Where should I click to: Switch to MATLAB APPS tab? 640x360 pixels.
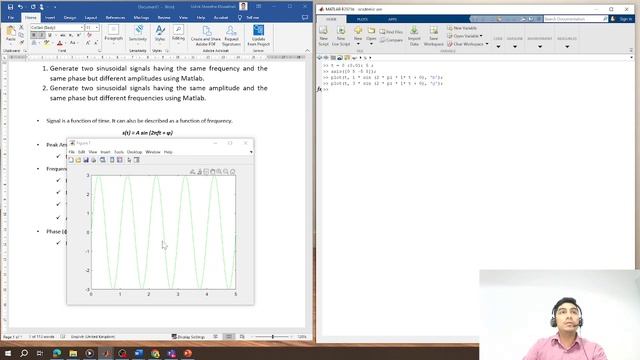pos(392,19)
